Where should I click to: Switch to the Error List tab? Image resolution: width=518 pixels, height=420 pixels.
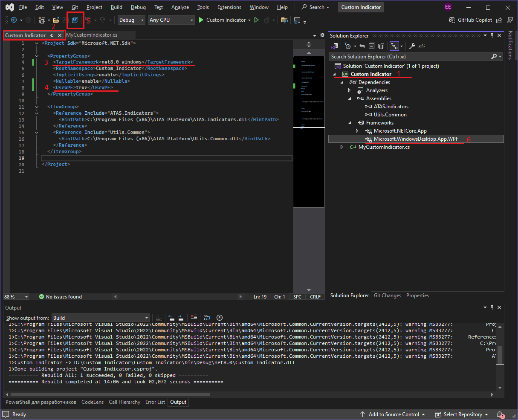tap(155, 402)
